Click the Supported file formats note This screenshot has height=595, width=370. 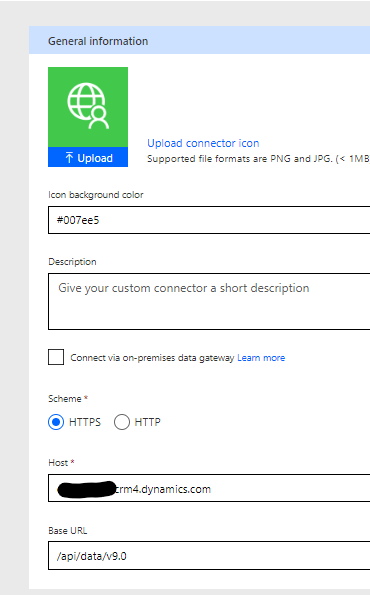(x=258, y=159)
